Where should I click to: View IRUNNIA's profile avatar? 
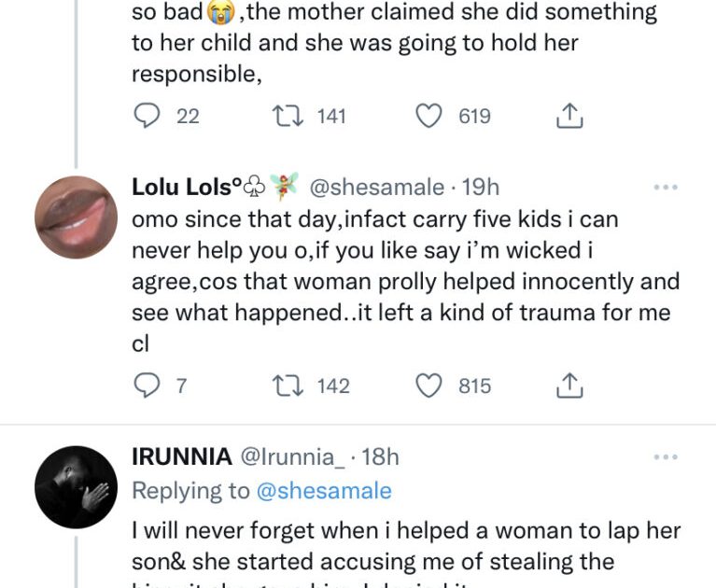[x=76, y=487]
